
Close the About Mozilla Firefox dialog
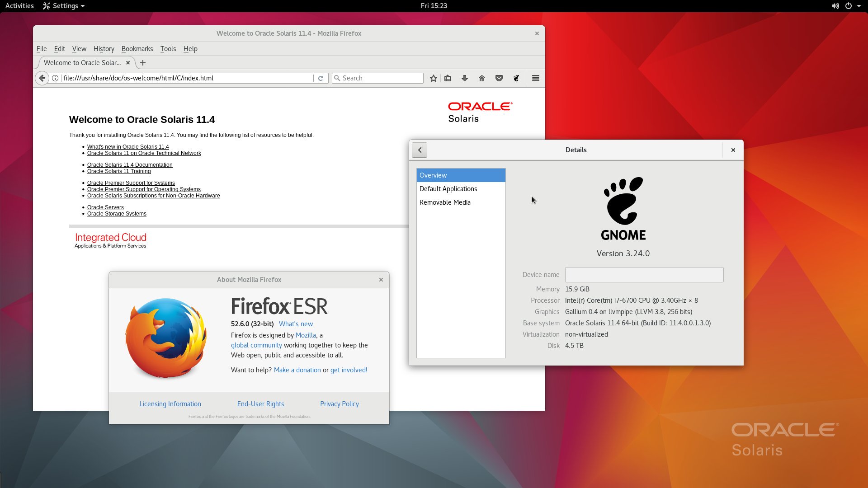pos(381,280)
